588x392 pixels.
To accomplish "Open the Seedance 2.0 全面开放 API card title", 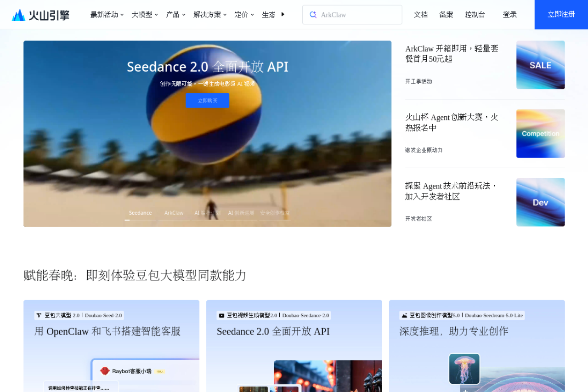I will pyautogui.click(x=273, y=331).
